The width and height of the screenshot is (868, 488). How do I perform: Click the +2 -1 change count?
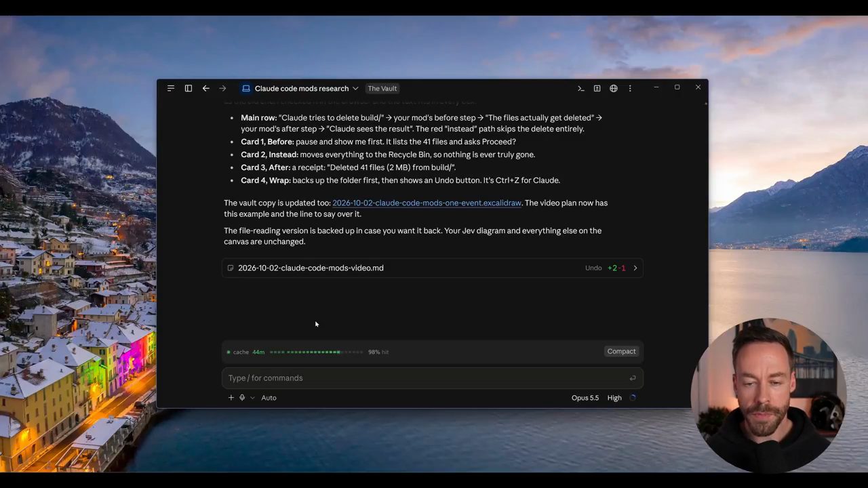[x=616, y=268]
